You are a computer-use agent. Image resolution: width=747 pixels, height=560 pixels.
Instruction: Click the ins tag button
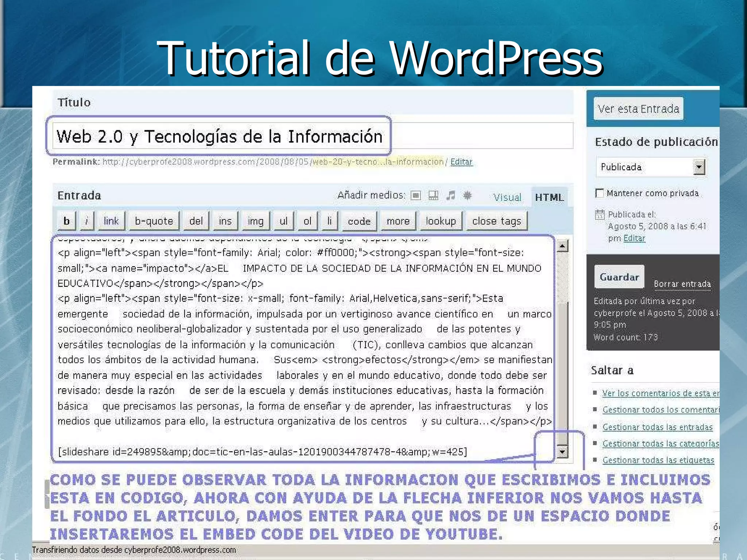225,221
